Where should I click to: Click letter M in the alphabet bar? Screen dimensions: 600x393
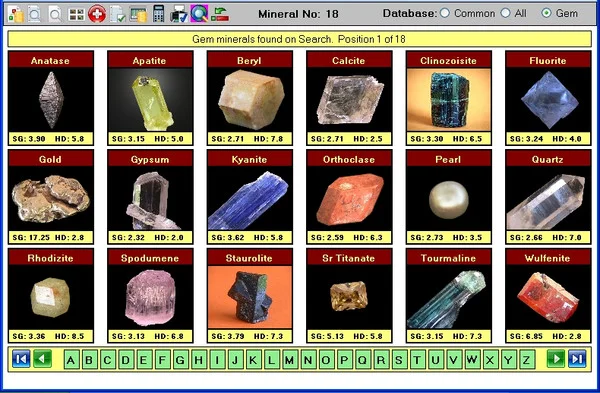click(x=290, y=360)
